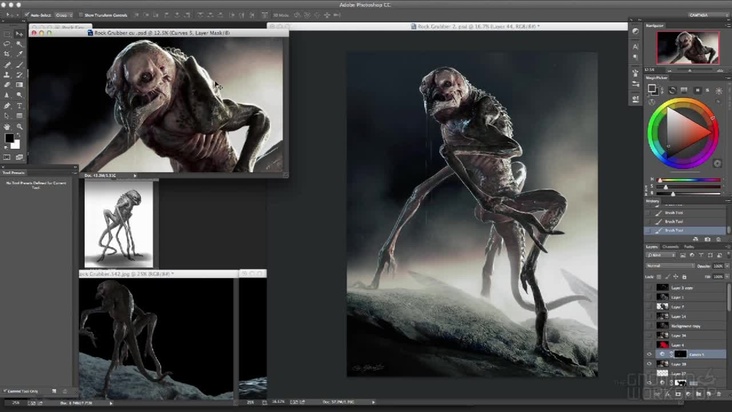732x412 pixels.
Task: Open the Opacity value dropdown arrow
Action: (727, 265)
